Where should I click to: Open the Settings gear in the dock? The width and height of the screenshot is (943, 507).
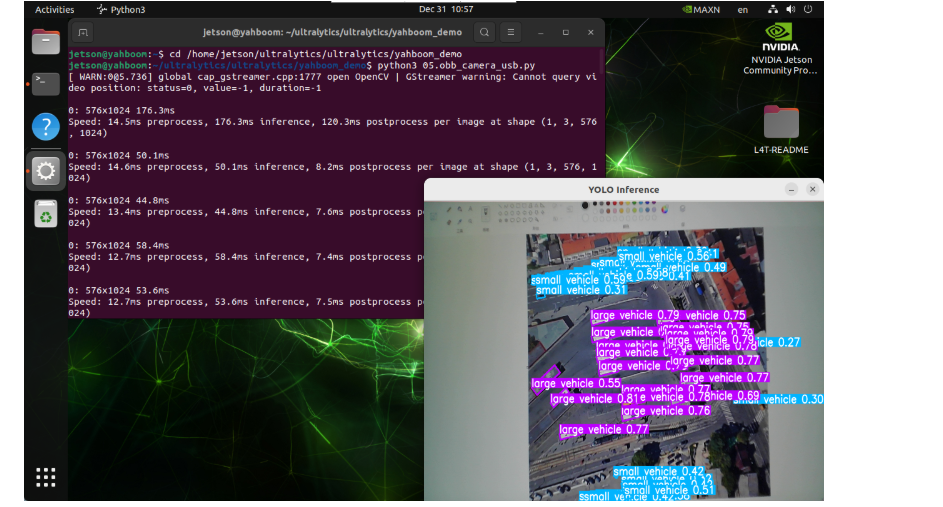pyautogui.click(x=46, y=171)
